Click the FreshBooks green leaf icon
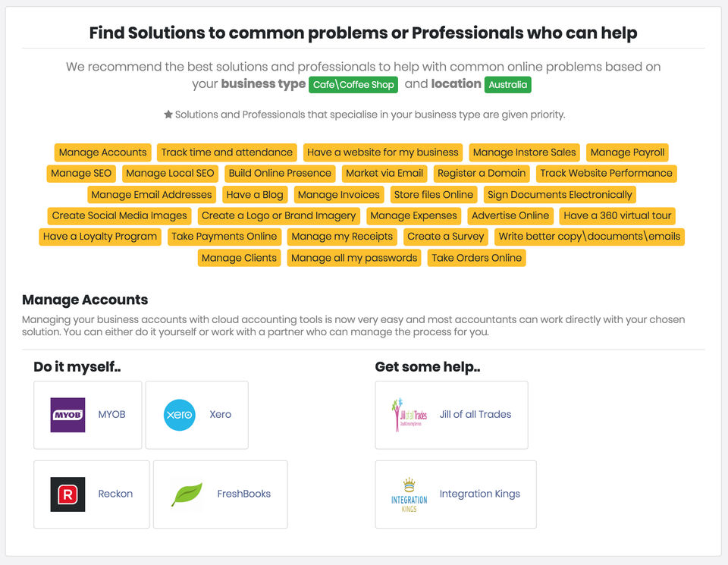Image resolution: width=728 pixels, height=565 pixels. pos(187,494)
